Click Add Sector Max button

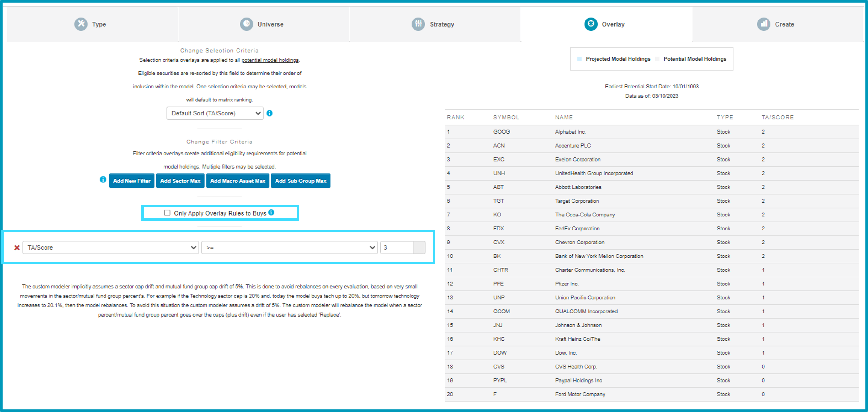point(180,181)
